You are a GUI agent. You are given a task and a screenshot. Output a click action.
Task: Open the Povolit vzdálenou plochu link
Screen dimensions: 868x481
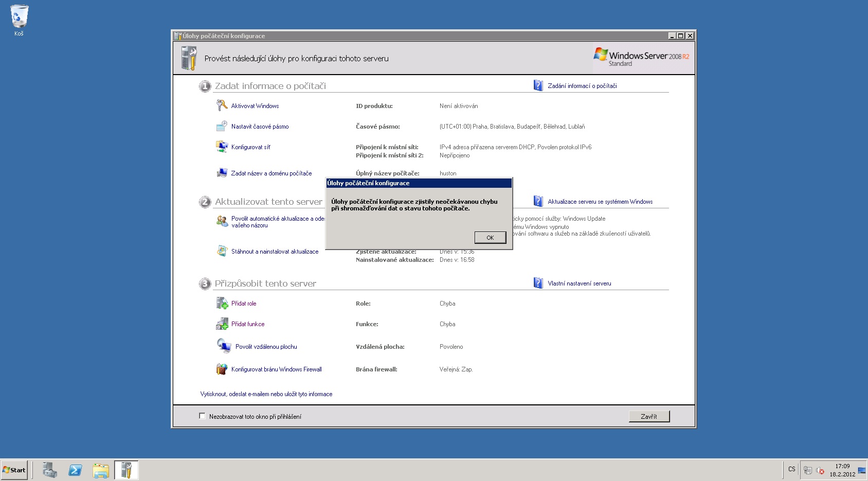tap(266, 347)
